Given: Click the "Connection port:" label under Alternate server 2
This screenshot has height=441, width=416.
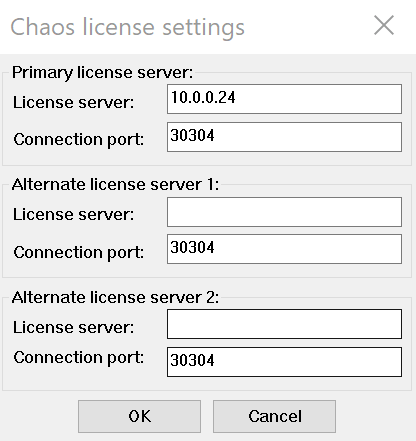Looking at the screenshot, I should point(79,358).
